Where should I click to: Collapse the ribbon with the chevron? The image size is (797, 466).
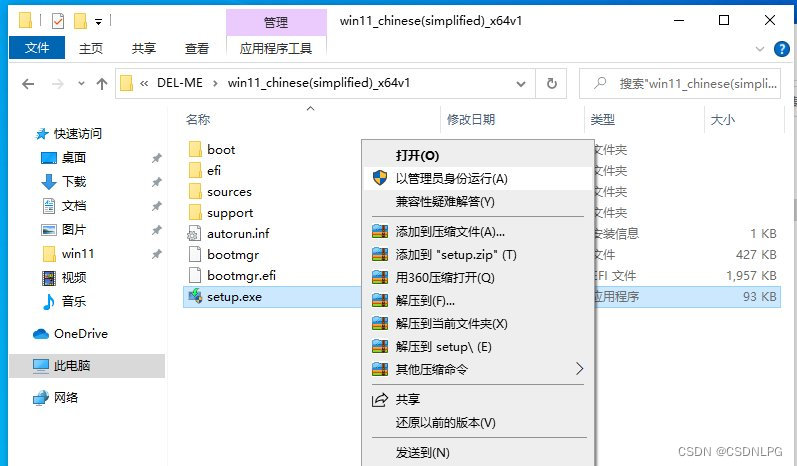pos(760,49)
